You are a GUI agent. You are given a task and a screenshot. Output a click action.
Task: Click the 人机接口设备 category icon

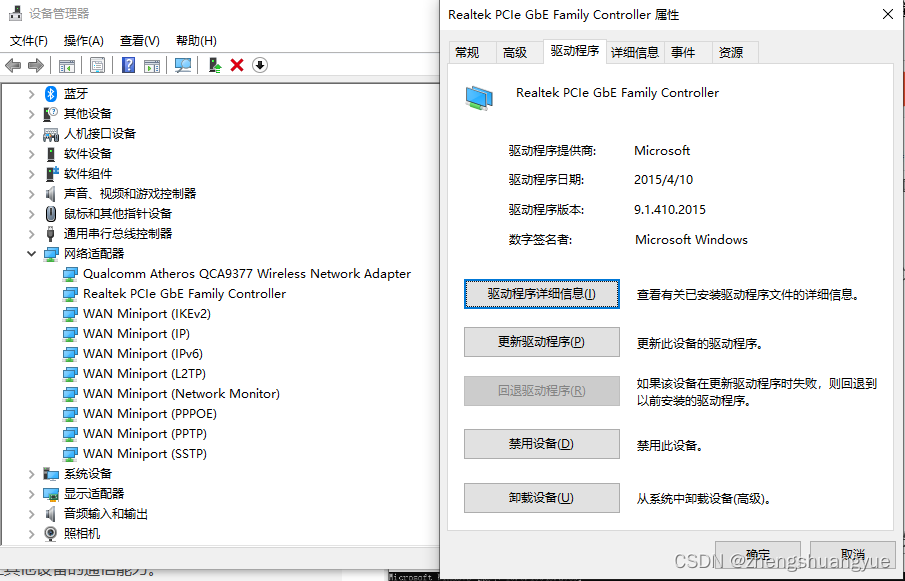(51, 134)
